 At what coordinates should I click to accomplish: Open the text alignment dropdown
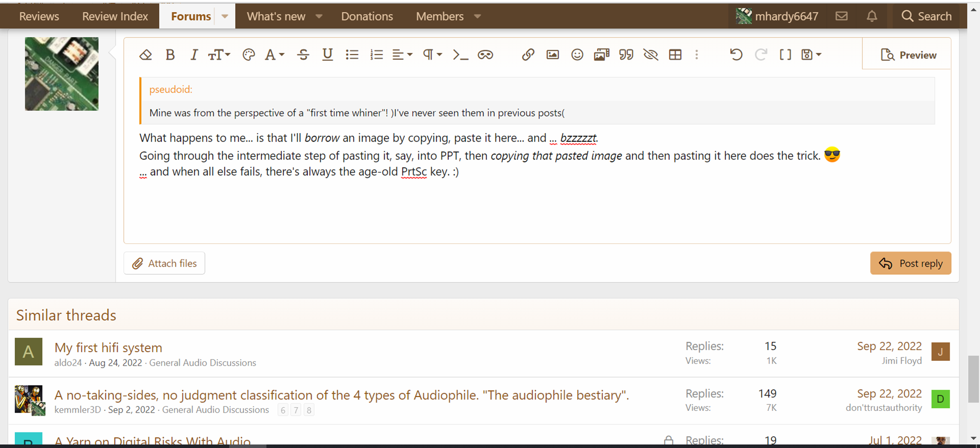pyautogui.click(x=402, y=55)
